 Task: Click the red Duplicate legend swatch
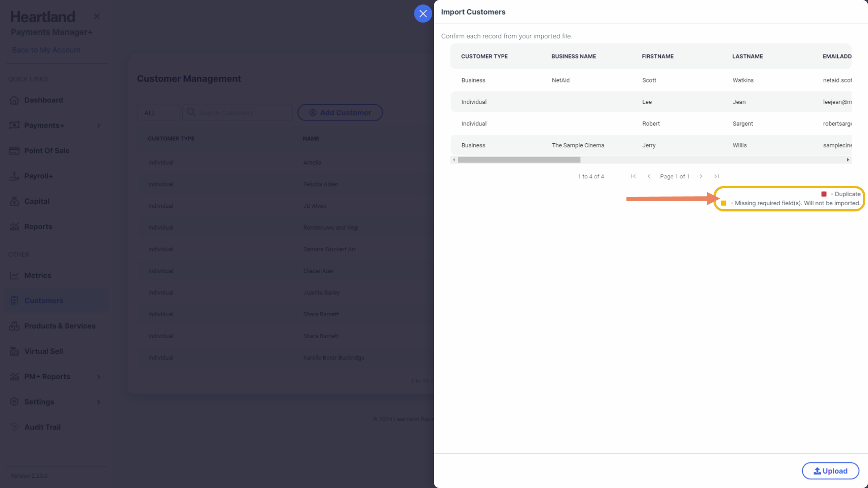[x=824, y=194]
